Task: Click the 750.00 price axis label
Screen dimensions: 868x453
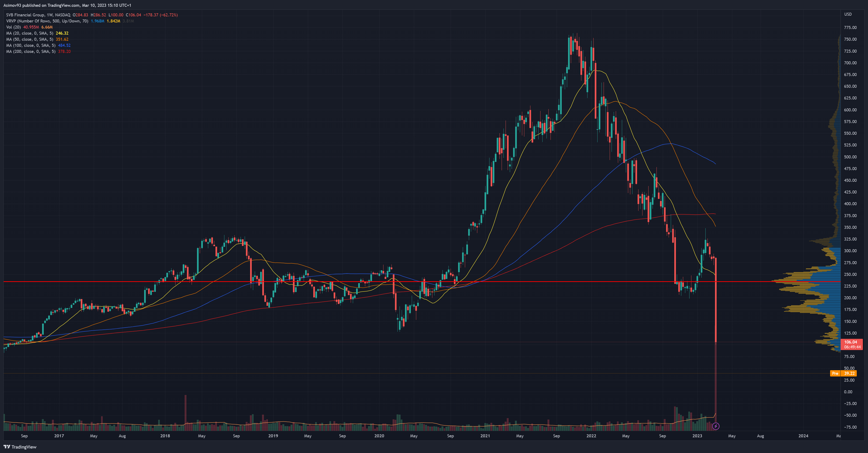Action: [x=850, y=39]
